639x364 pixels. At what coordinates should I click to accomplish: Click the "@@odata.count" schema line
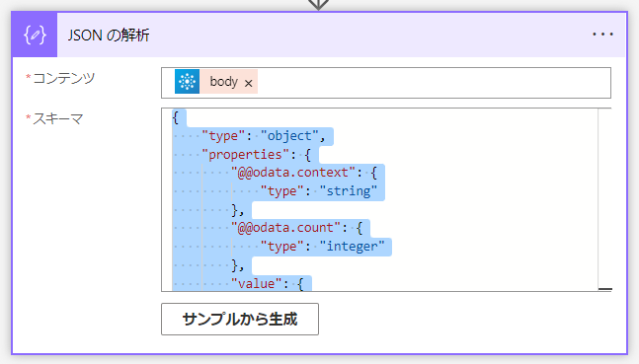point(296,228)
